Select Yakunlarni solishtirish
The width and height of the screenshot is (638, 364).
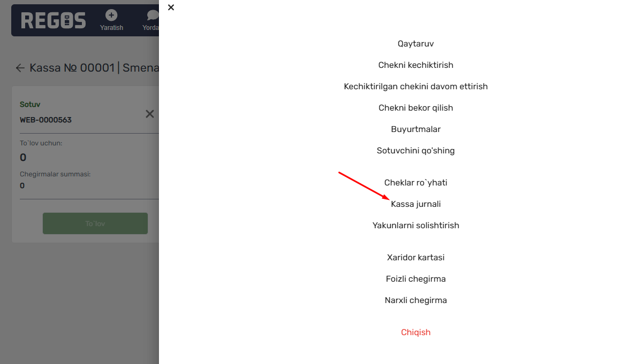[415, 226]
